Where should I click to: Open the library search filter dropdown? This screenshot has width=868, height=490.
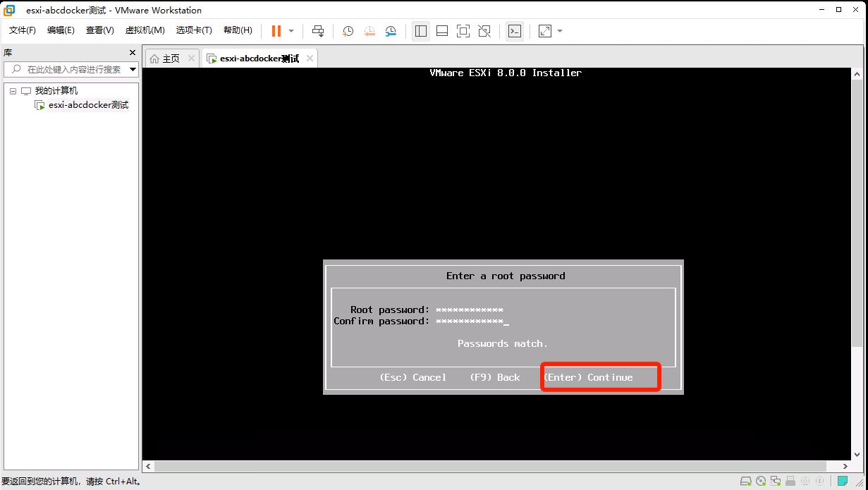tap(132, 69)
